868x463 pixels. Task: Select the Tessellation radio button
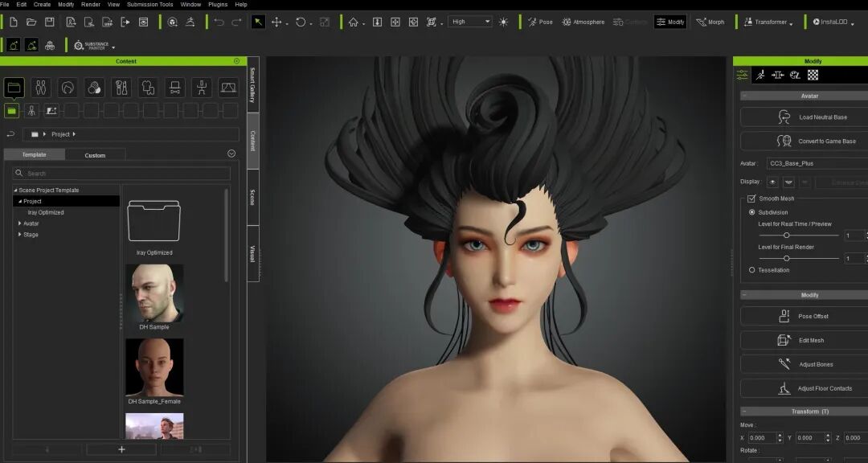click(x=752, y=270)
